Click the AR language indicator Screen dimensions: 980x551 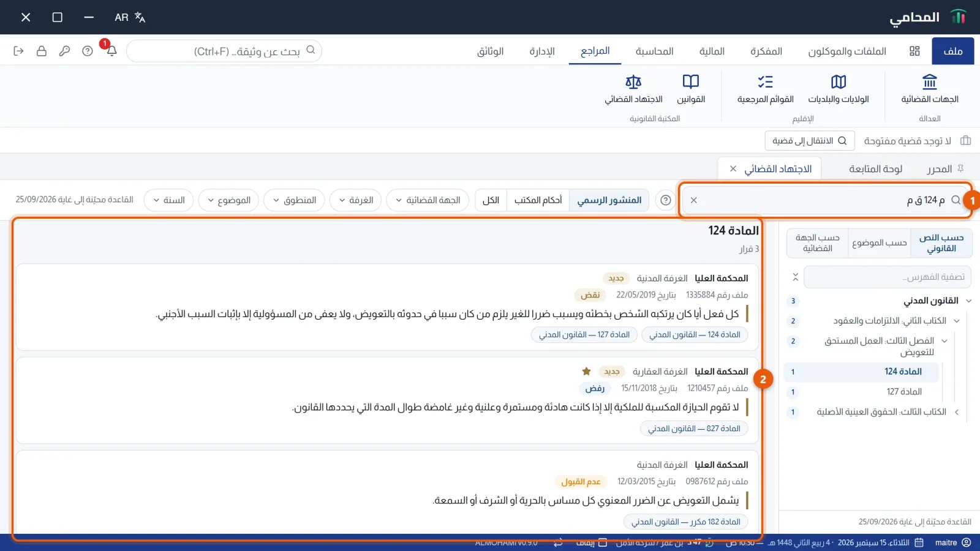(x=121, y=17)
